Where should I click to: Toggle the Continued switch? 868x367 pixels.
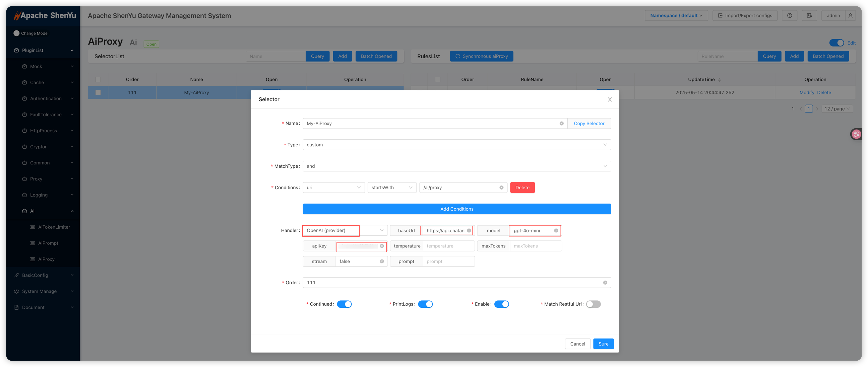(x=344, y=304)
